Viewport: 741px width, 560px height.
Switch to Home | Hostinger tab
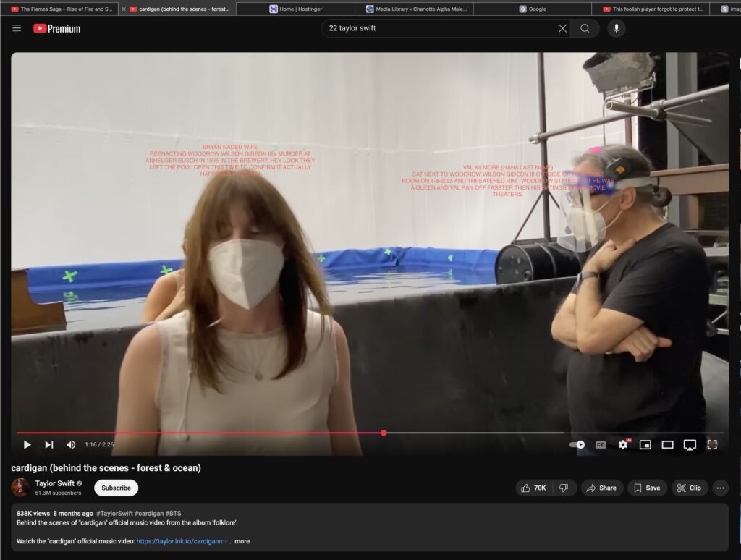295,9
